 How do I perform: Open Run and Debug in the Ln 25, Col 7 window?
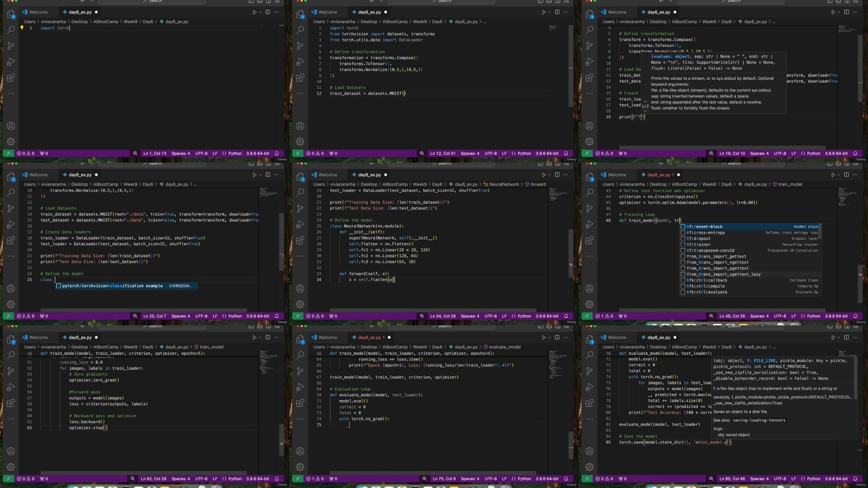pos(11,224)
